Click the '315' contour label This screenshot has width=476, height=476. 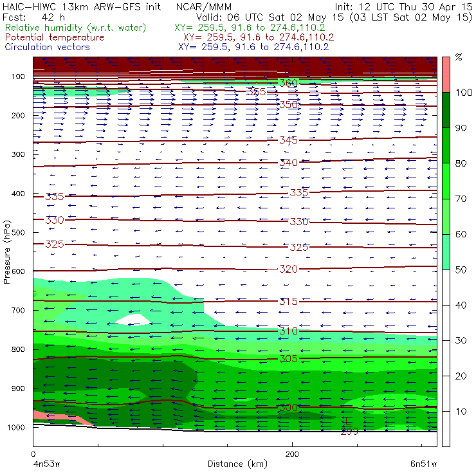click(288, 302)
